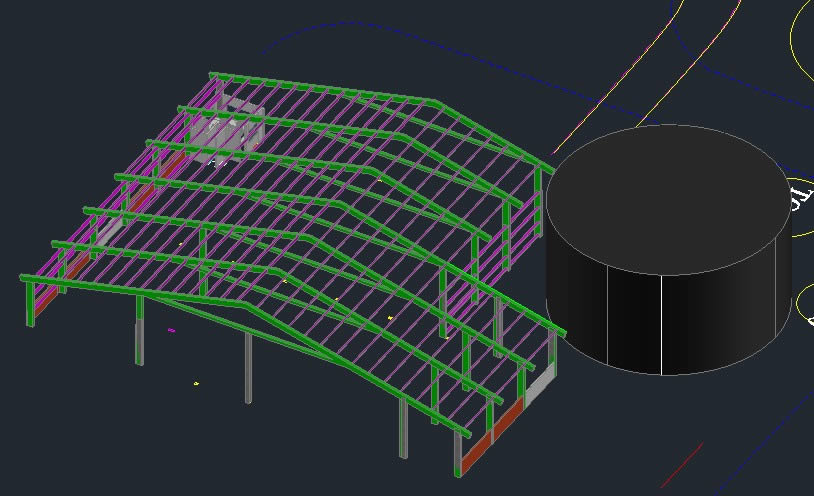814x496 pixels.
Task: Select the small magenta marker below the frame
Action: tap(172, 329)
